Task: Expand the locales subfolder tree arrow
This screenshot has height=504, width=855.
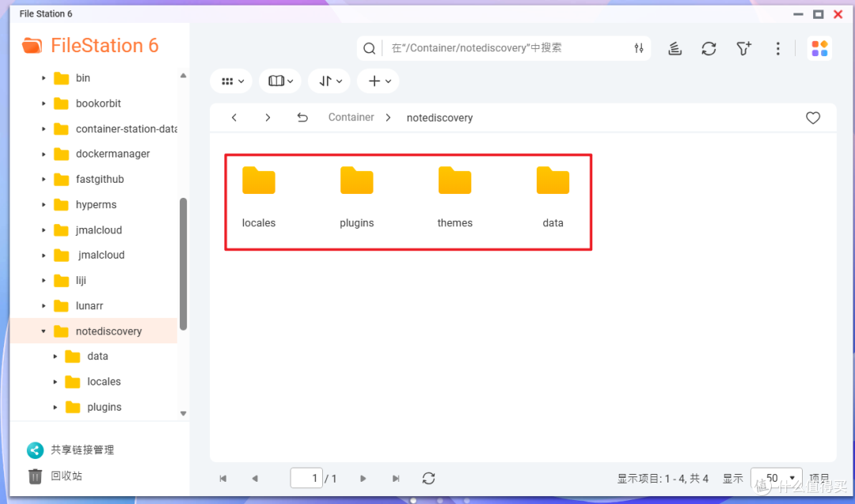Action: [55, 382]
